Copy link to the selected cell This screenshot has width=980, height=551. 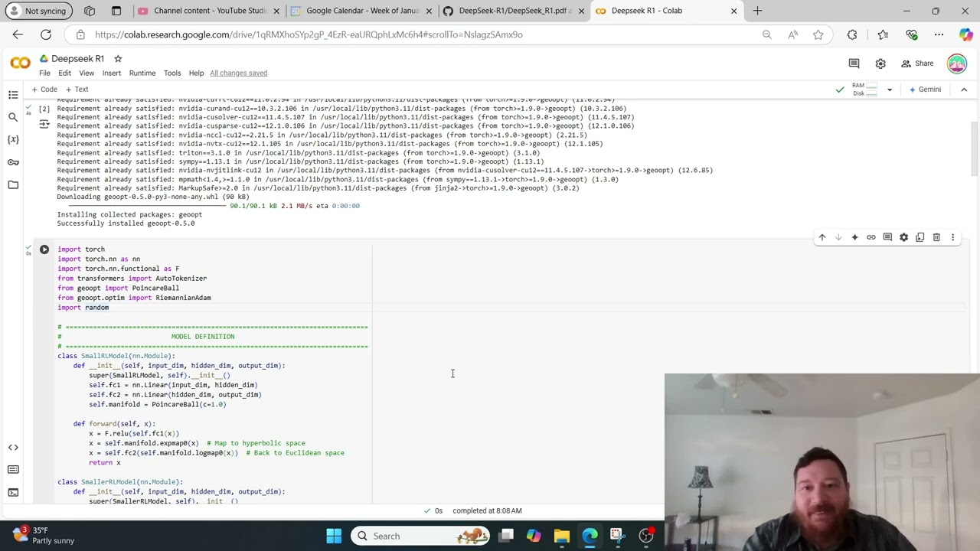871,237
